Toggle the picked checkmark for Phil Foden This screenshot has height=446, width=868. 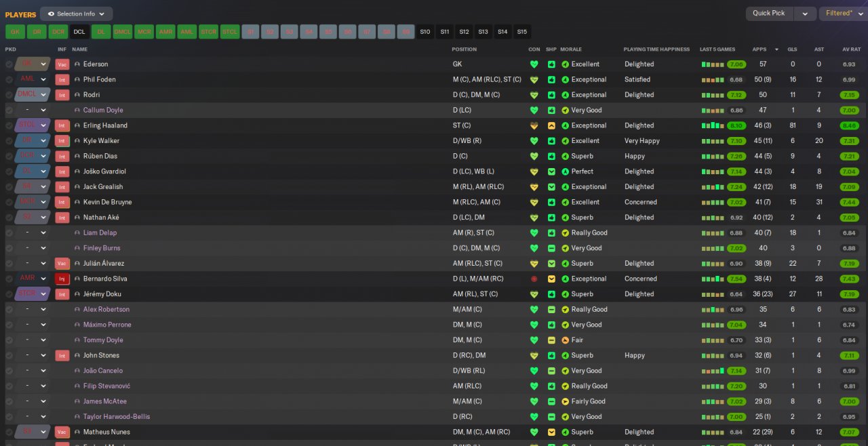(9, 79)
